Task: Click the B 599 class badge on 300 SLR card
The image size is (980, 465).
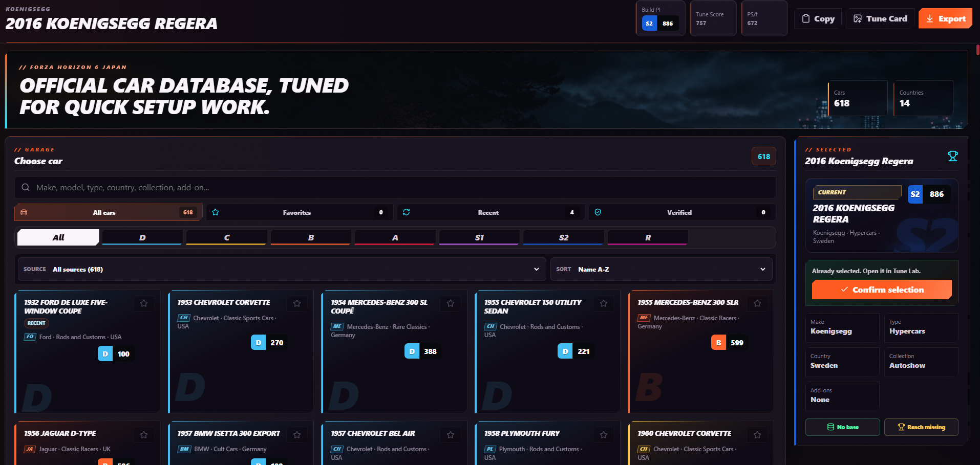Action: (729, 343)
